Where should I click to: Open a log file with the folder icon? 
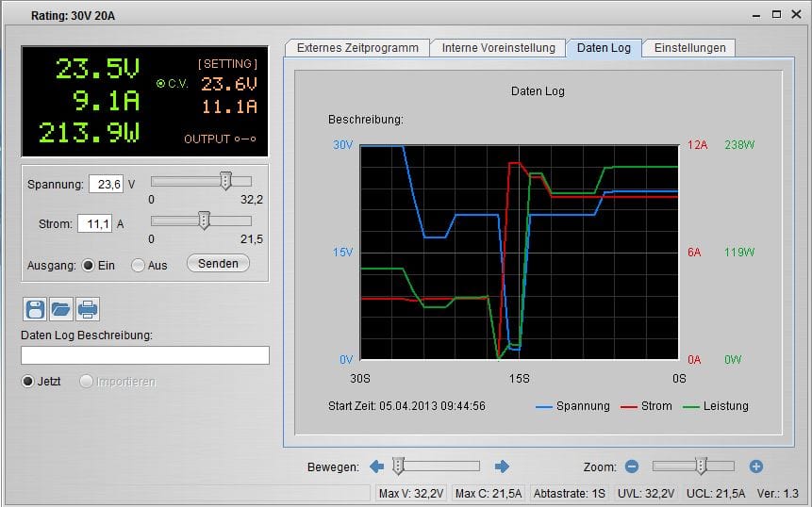click(x=61, y=309)
